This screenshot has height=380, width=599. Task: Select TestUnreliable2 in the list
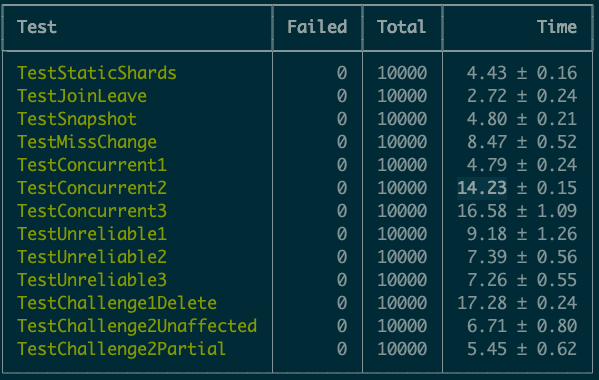point(92,257)
